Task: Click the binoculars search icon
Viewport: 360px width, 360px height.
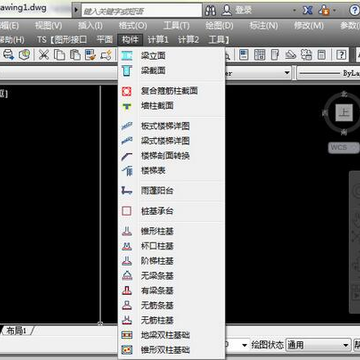Action: 210,10
